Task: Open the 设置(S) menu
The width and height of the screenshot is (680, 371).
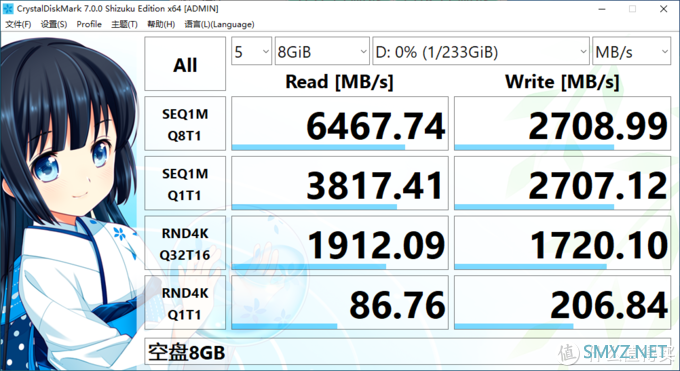Action: pos(54,24)
